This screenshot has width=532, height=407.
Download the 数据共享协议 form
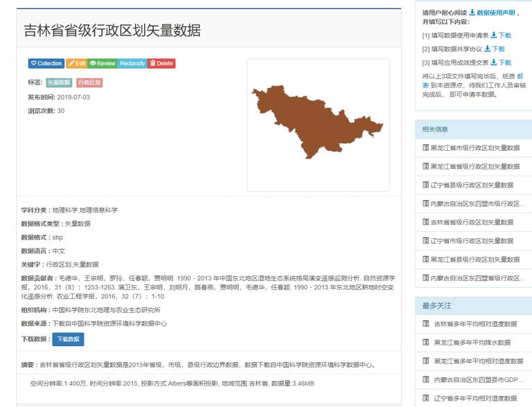495,49
